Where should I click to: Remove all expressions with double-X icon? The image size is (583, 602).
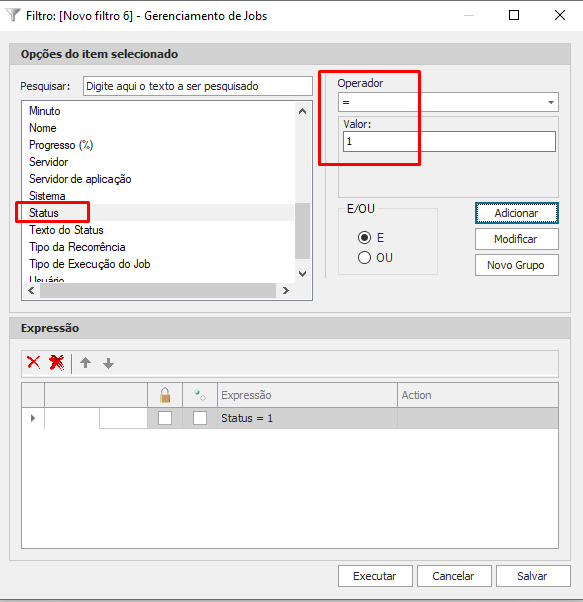click(57, 362)
